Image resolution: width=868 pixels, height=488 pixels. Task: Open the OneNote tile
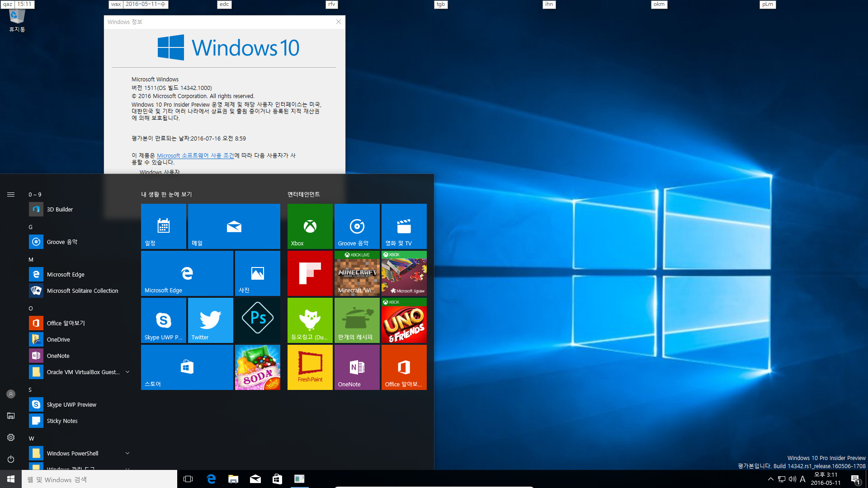click(357, 367)
